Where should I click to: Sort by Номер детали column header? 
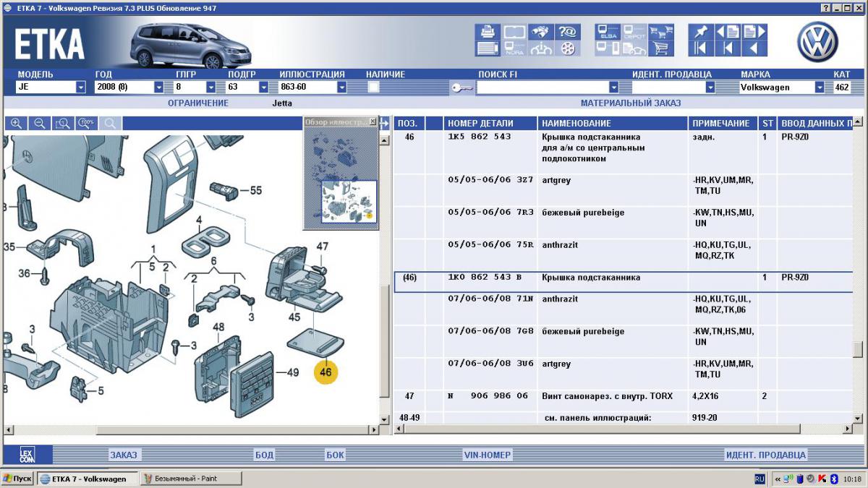click(x=490, y=124)
